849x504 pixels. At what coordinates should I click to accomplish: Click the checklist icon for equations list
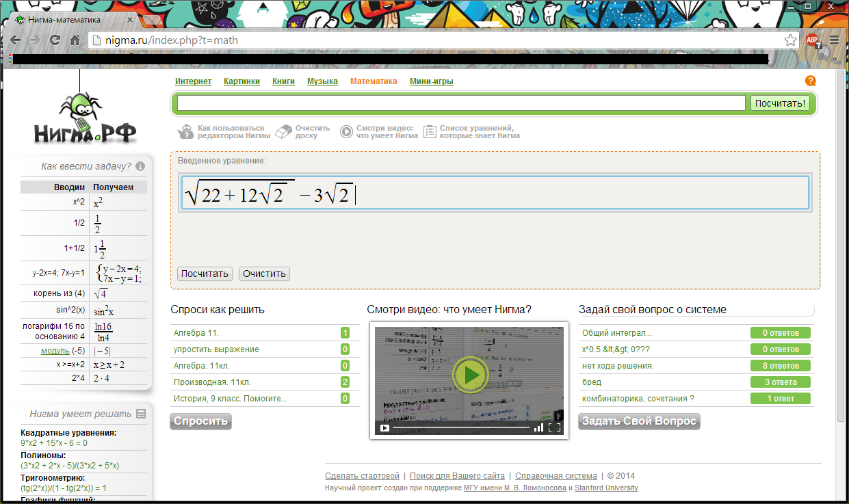point(429,131)
